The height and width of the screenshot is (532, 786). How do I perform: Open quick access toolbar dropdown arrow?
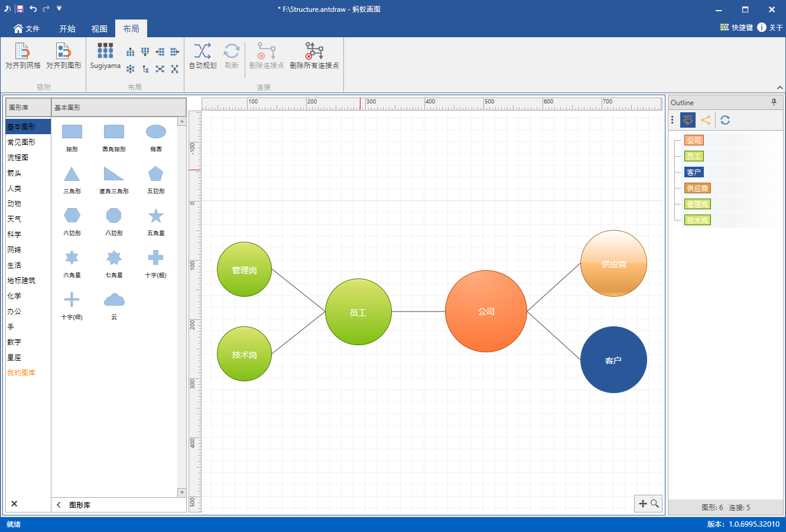click(59, 9)
